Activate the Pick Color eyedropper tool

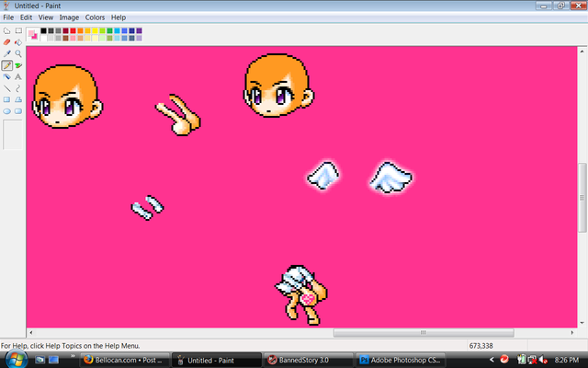point(6,53)
